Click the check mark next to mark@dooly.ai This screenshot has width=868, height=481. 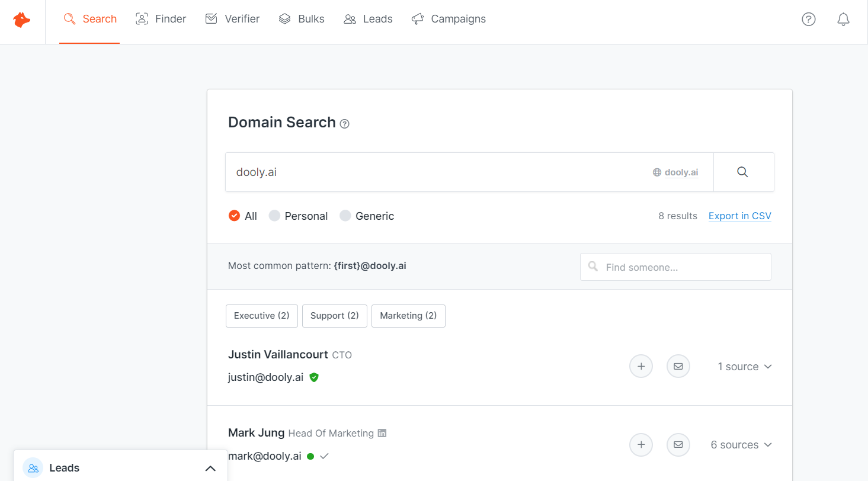[324, 456]
